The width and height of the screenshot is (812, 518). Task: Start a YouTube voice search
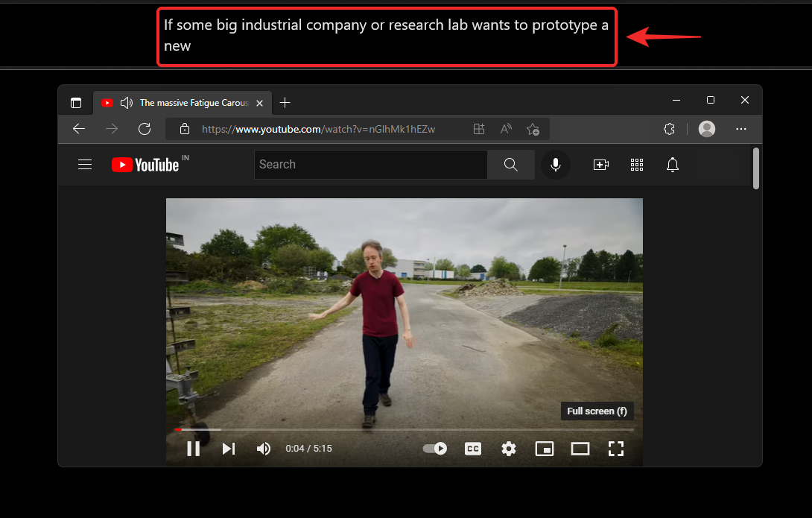tap(555, 164)
